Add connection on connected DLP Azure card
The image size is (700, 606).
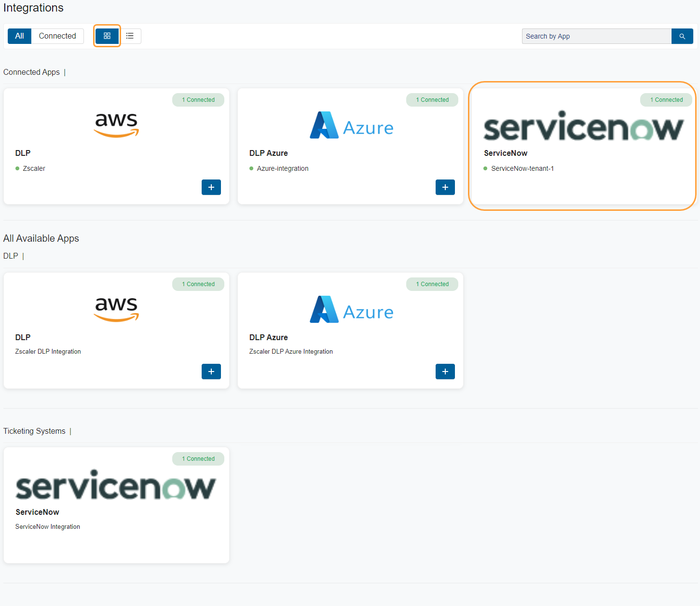[445, 187]
